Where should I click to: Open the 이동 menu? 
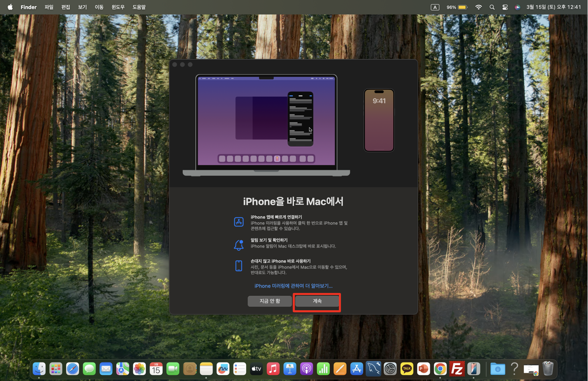99,7
